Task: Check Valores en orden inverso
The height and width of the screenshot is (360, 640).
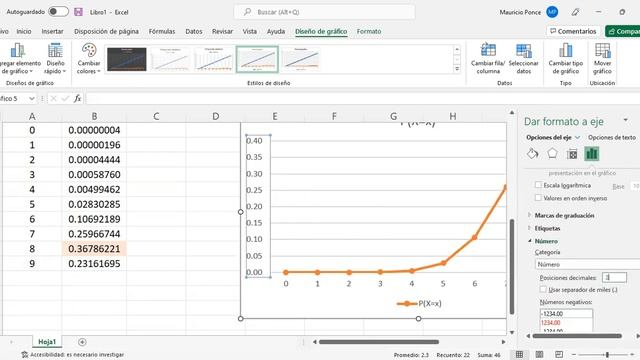Action: coord(538,198)
